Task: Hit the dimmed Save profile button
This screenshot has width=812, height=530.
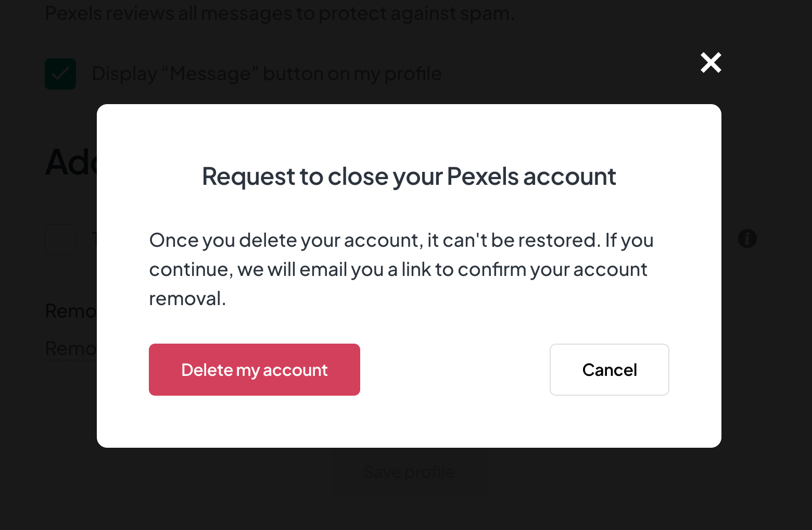Action: point(409,472)
